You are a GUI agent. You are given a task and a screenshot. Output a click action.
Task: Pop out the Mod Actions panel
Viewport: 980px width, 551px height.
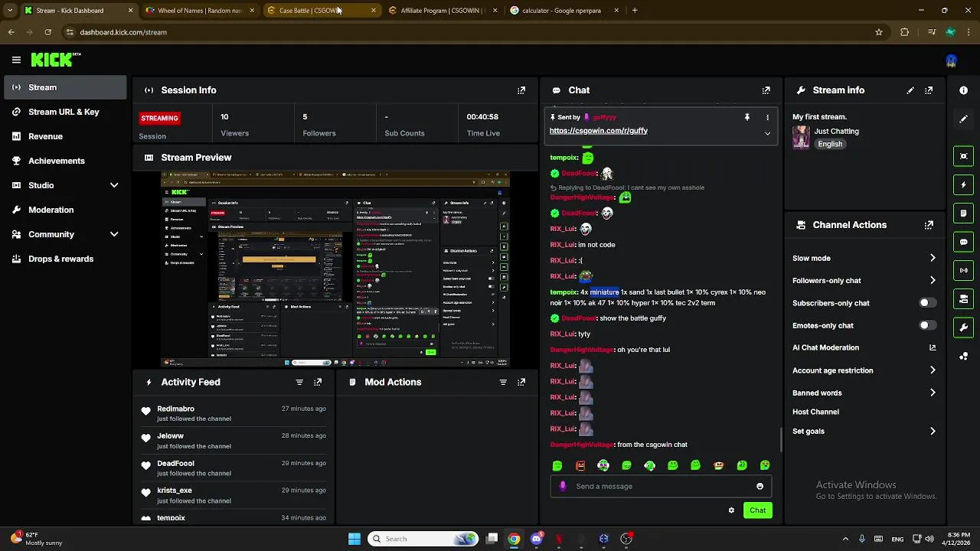521,382
